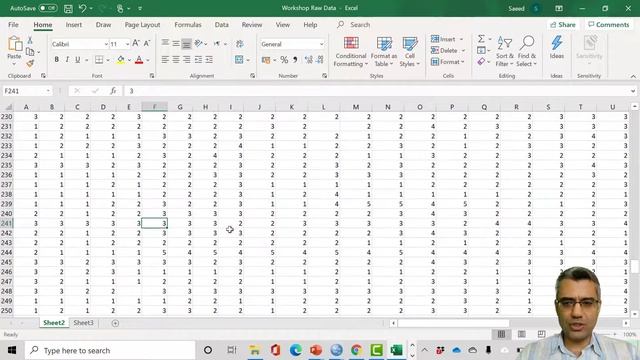Add a new sheet with plus button

tap(115, 323)
